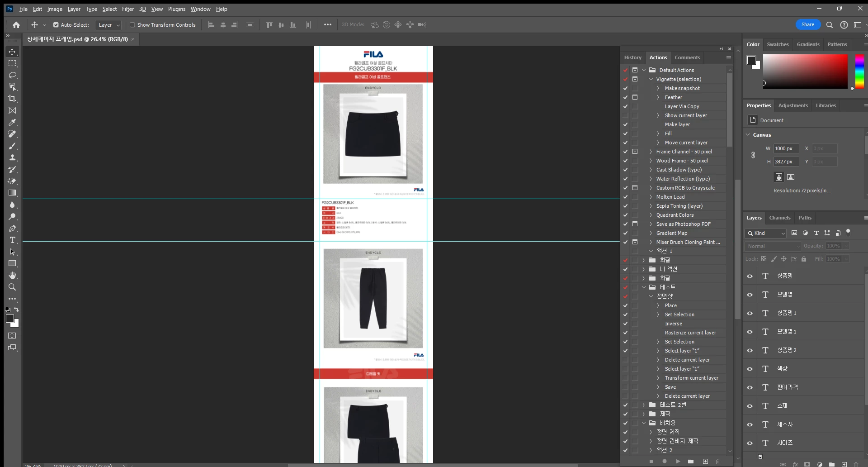
Task: Toggle the Feather action item checkmark
Action: 625,97
